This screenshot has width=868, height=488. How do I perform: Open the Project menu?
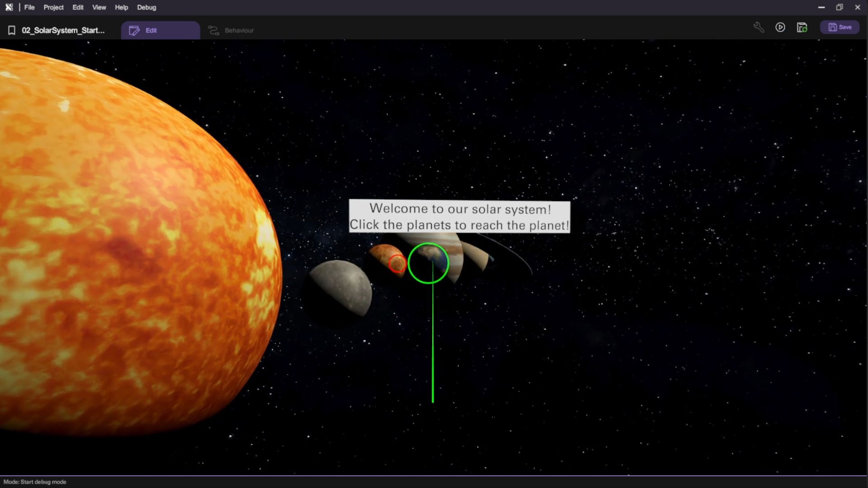point(53,7)
